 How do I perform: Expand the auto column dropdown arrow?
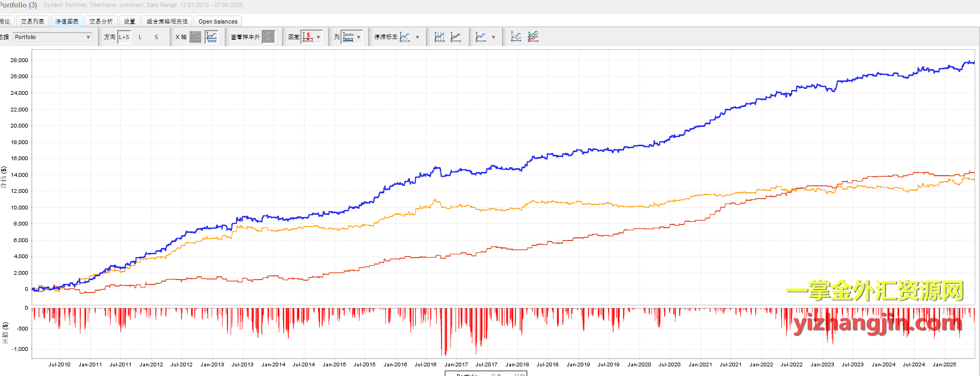(x=359, y=37)
